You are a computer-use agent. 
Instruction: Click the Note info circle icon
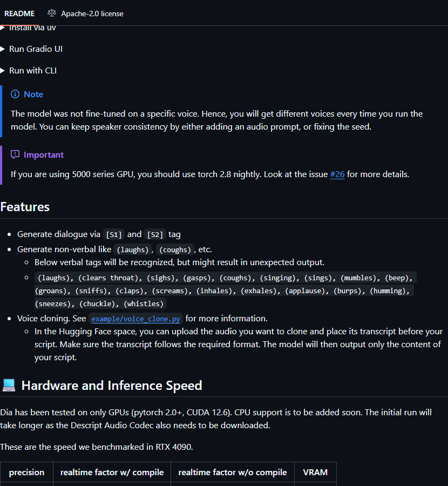[15, 94]
